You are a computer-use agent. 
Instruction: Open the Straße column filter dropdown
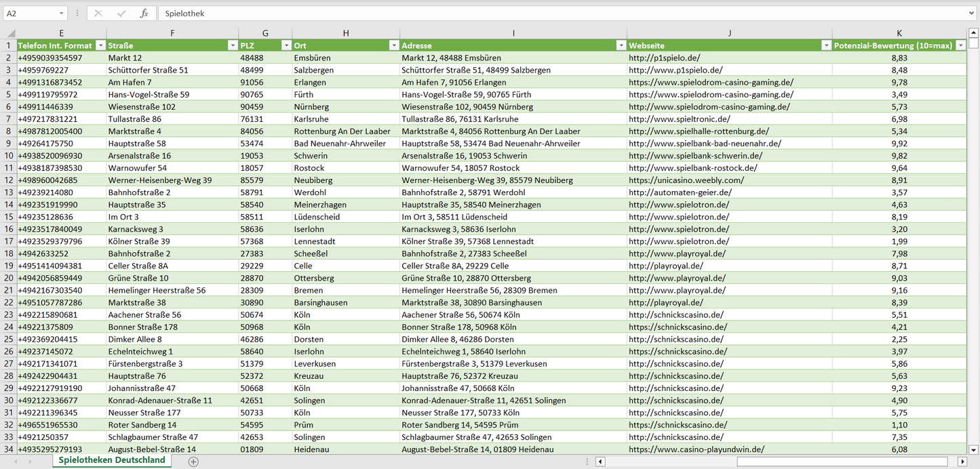tap(232, 45)
